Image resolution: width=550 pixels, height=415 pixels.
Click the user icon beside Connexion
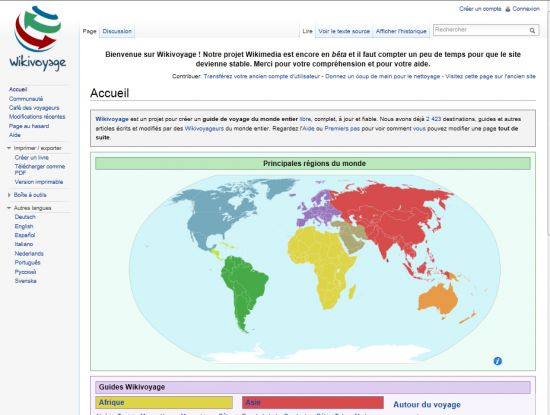point(508,9)
